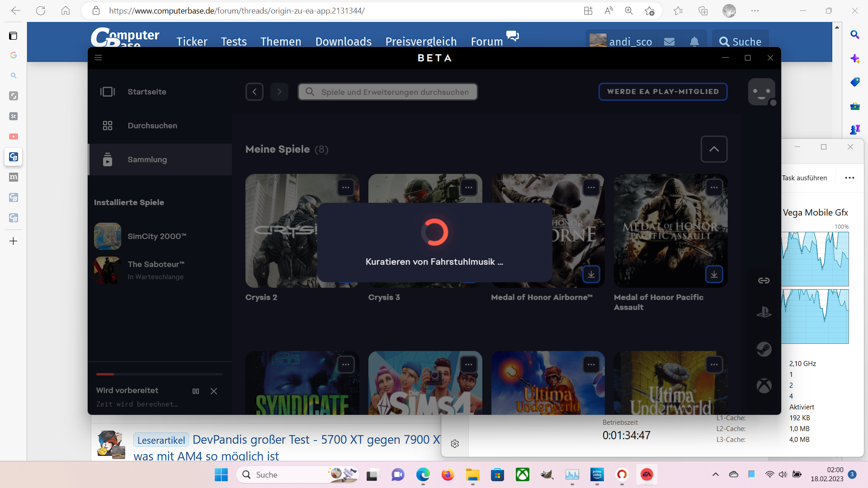
Task: Open options menu for Syndicate tile
Action: click(x=346, y=365)
